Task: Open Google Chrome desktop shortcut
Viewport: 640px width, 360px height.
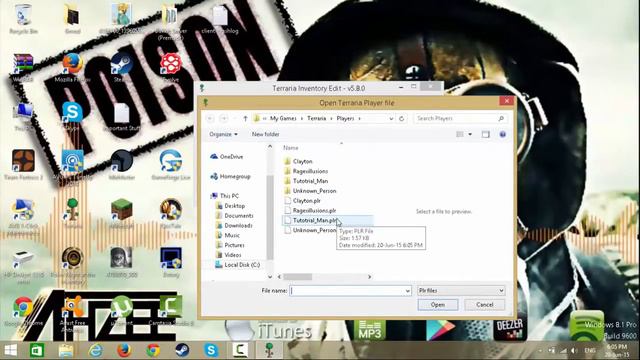Action: (23, 311)
